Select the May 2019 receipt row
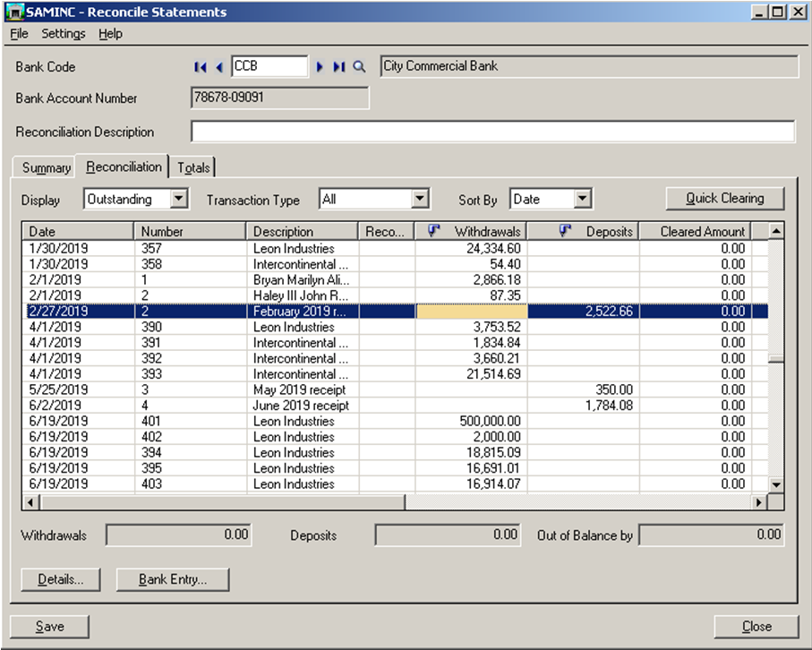Viewport: 812px width, 650px height. point(396,389)
